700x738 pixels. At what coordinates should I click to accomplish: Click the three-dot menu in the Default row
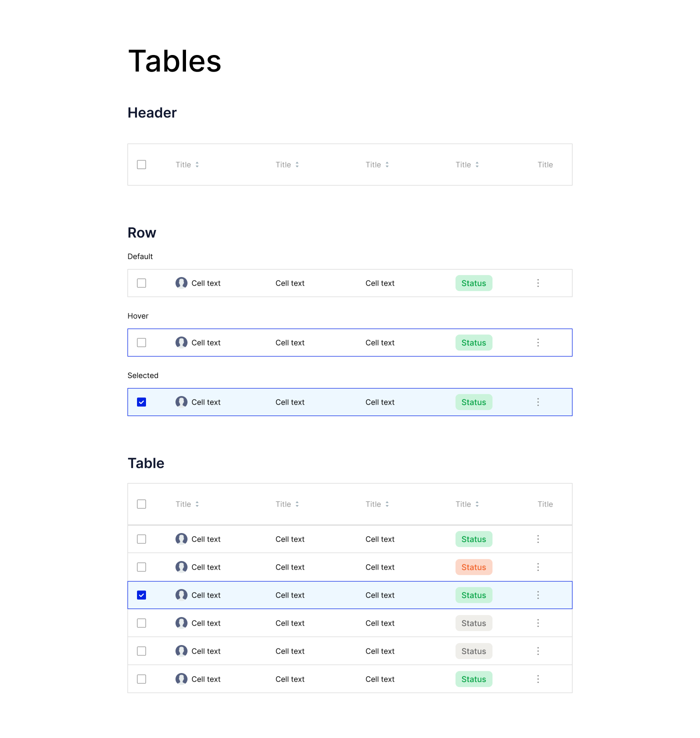[538, 283]
